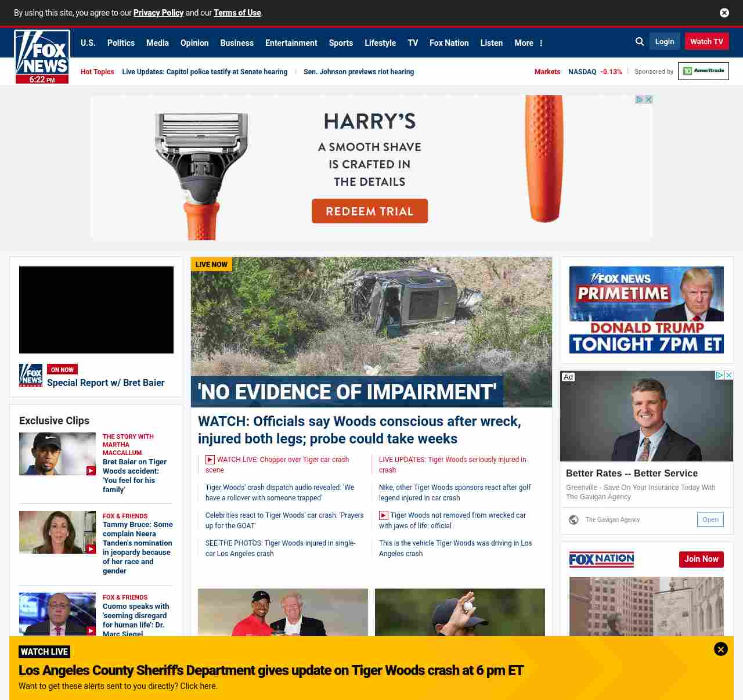This screenshot has width=743, height=700.
Task: Play the Tammy Bruce clip thumbnail
Action: (57, 532)
